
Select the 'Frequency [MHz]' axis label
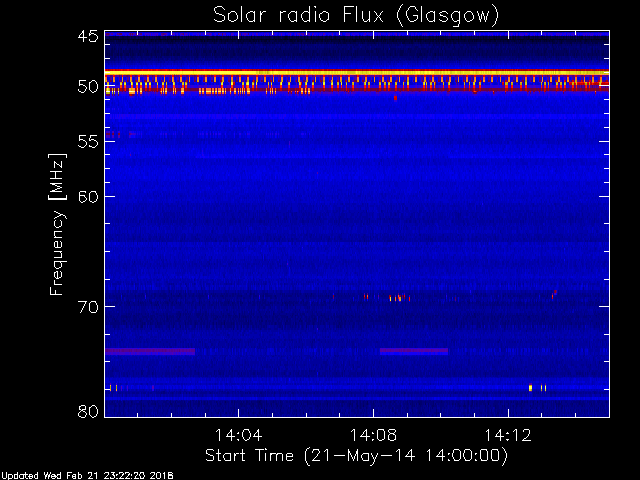point(57,224)
